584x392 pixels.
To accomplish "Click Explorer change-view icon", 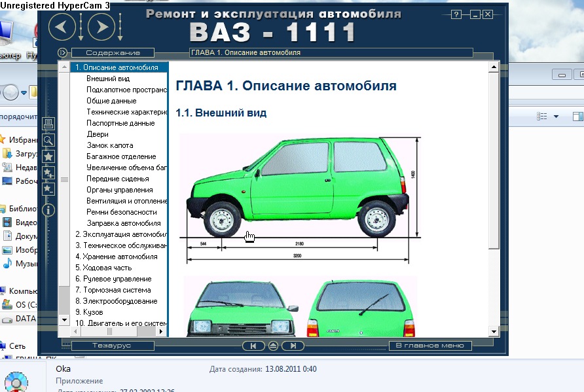I will (x=542, y=116).
